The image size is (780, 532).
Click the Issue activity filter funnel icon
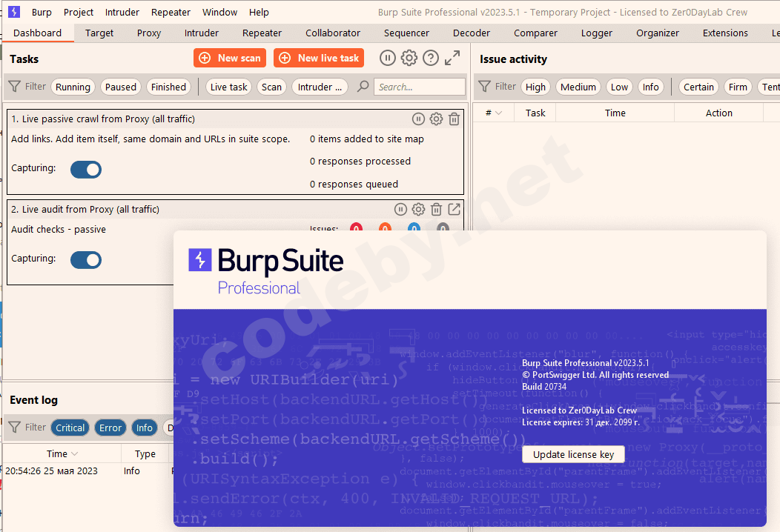coord(484,87)
